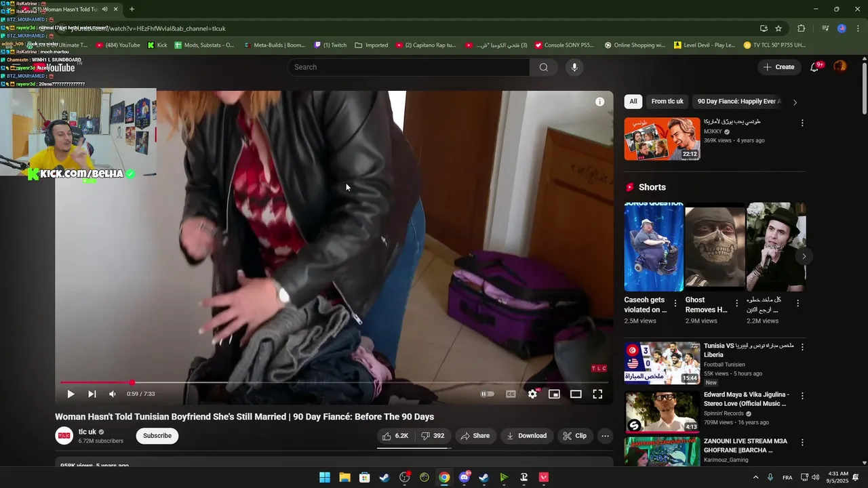The height and width of the screenshot is (488, 868).
Task: Enable theater mode
Action: pos(576,394)
